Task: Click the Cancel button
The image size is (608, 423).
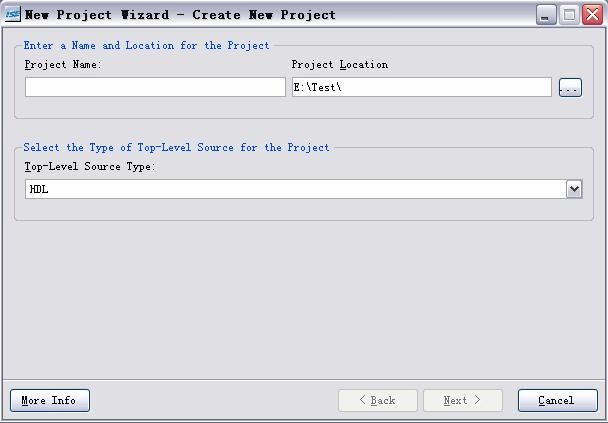Action: tap(558, 401)
